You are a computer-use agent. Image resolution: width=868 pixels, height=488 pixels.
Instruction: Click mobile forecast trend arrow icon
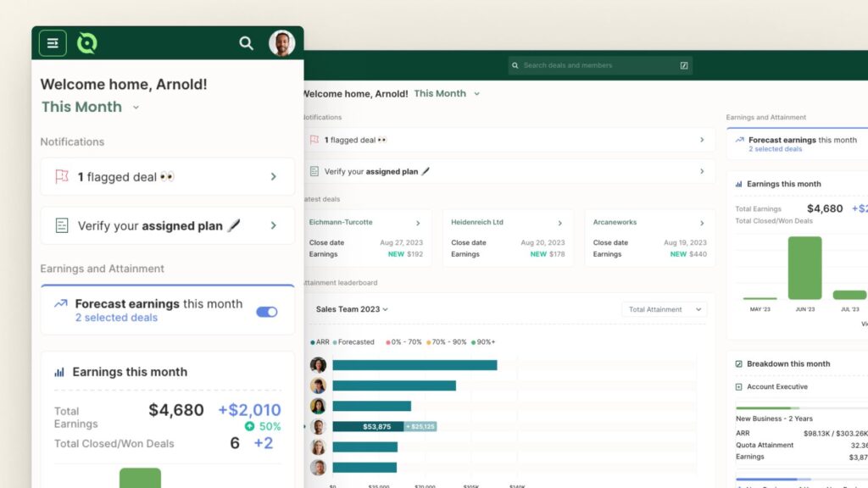(60, 304)
